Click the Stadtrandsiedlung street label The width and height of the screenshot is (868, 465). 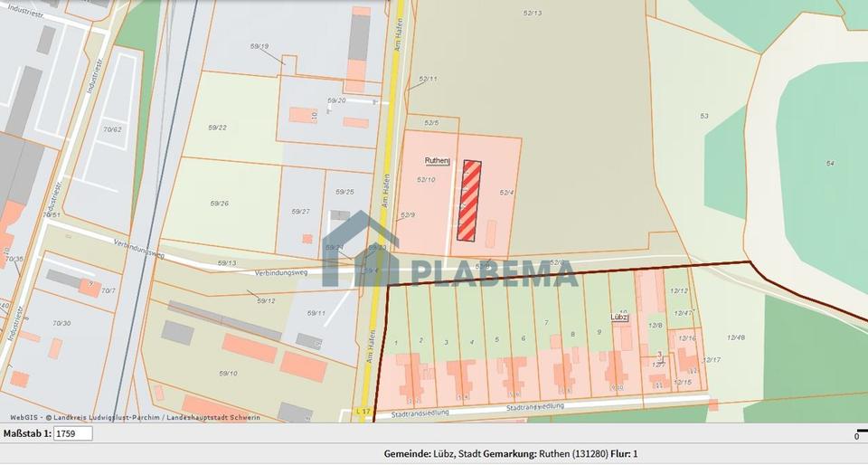click(536, 407)
